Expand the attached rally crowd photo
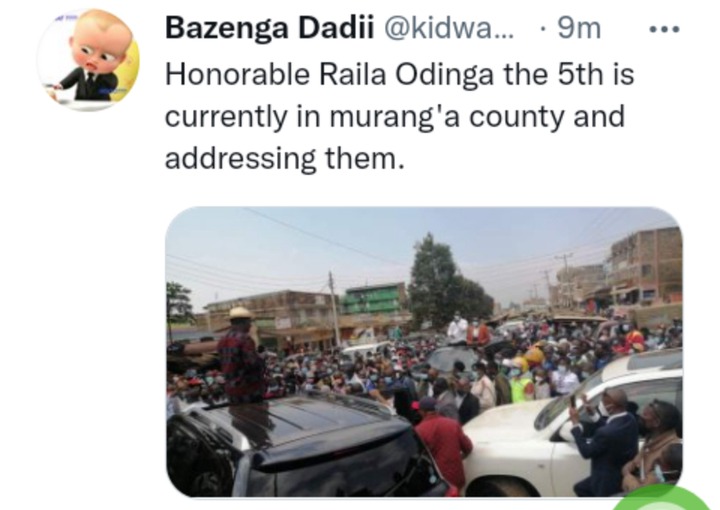This screenshot has height=510, width=720. tap(424, 352)
